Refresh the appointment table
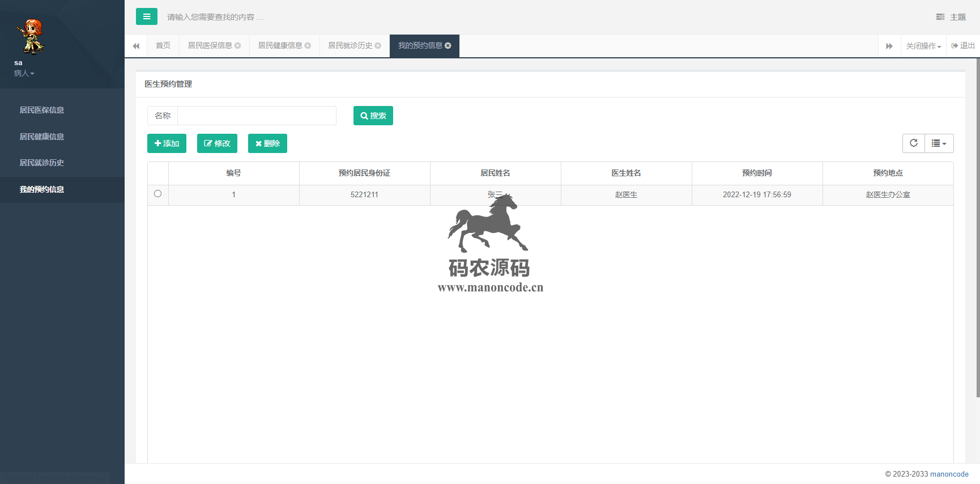The width and height of the screenshot is (980, 484). (913, 143)
